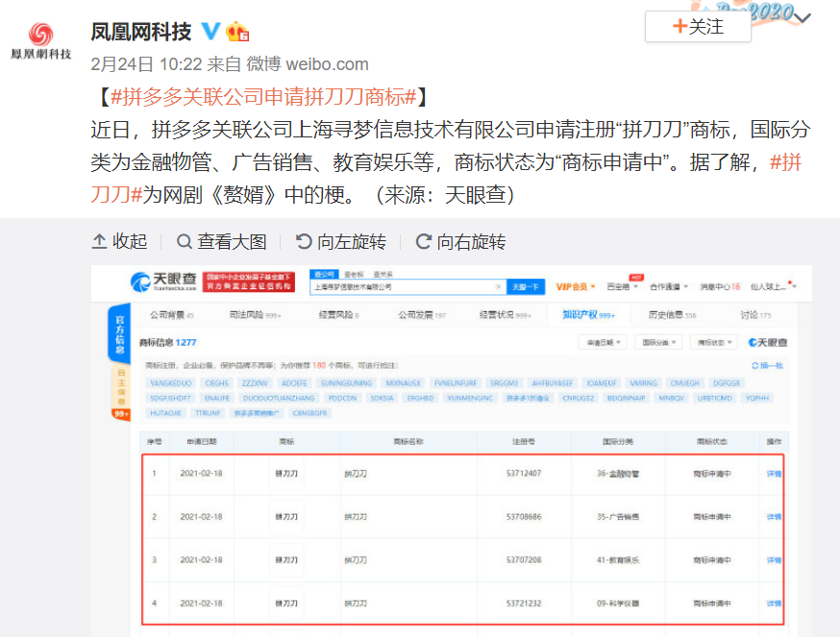The width and height of the screenshot is (840, 637).
Task: Select the 官方信息 side tab
Action: [x=119, y=334]
